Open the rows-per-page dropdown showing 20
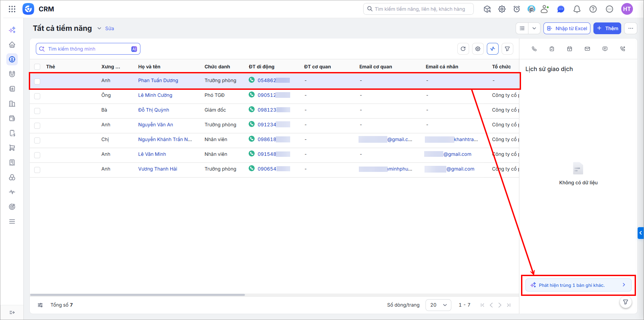Viewport: 644px width, 320px height. [x=438, y=305]
